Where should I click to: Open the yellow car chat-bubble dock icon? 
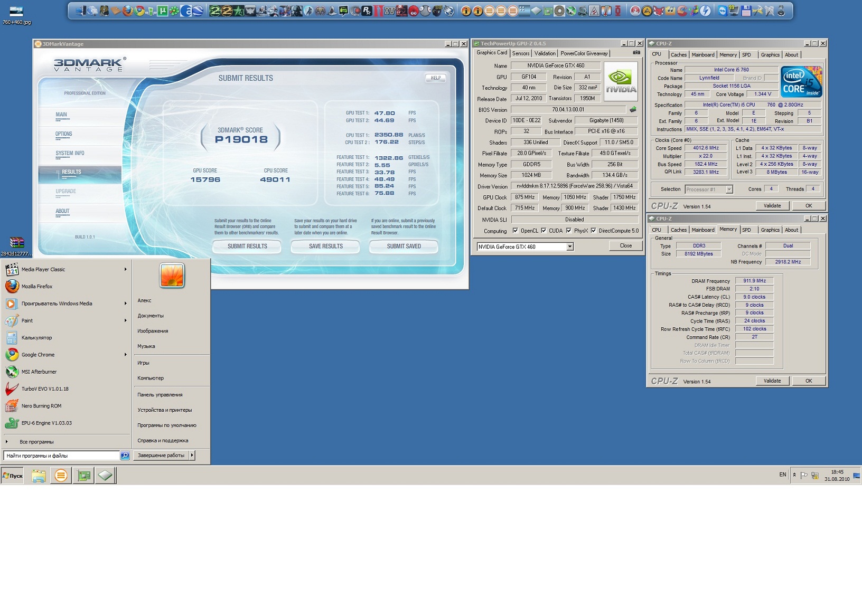pos(343,11)
